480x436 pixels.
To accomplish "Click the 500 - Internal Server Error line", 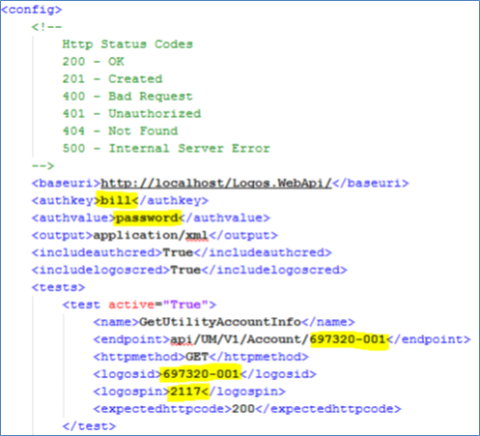I will 166,148.
